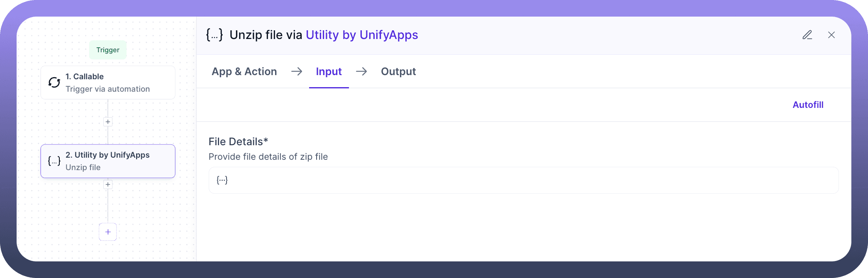Image resolution: width=868 pixels, height=278 pixels.
Task: Open the Output tab
Action: tap(398, 72)
